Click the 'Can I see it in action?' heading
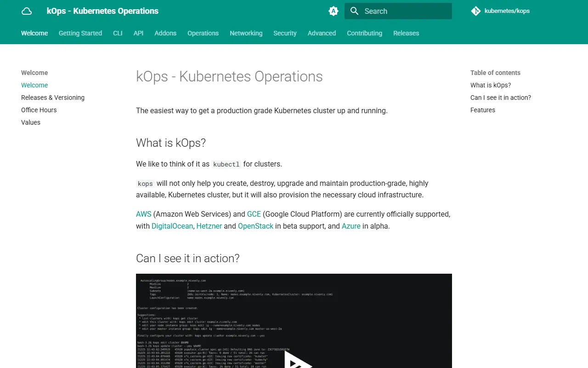Viewport: 588px width, 368px height. tap(188, 259)
